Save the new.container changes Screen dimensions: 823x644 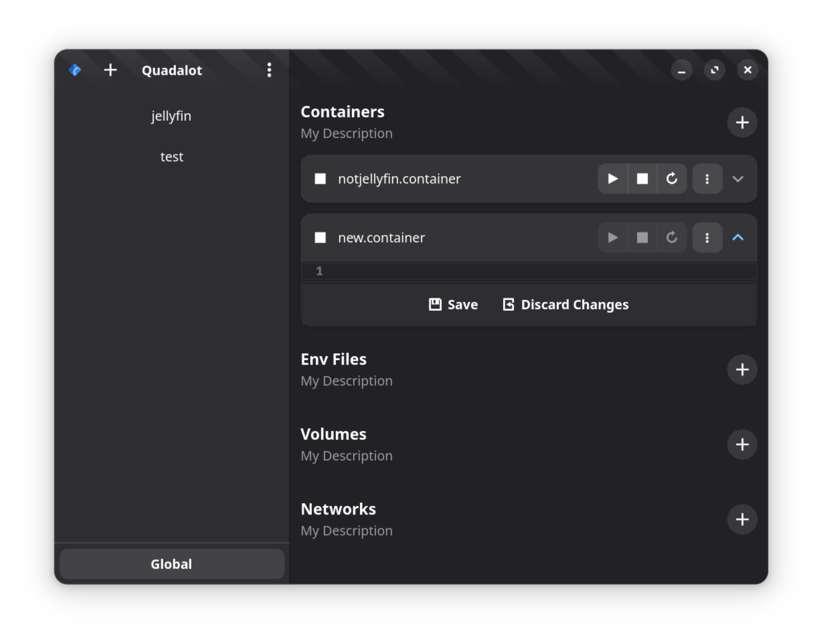(x=453, y=305)
